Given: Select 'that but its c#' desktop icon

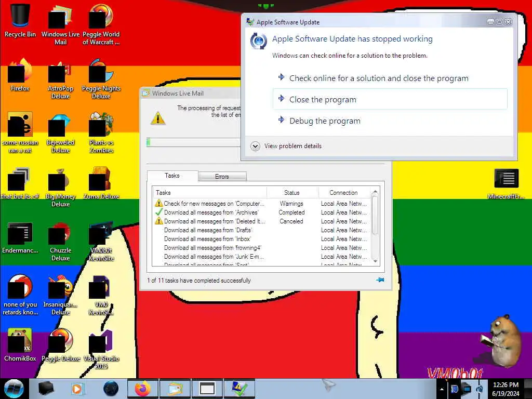Looking at the screenshot, I should click(x=20, y=182).
